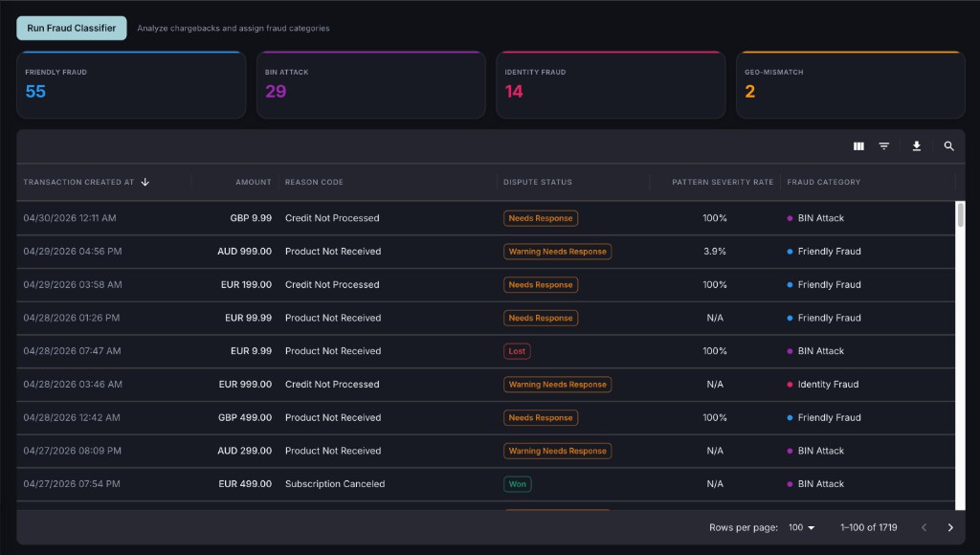Toggle sort arrow on Transaction Created At
Viewport: 980px width, 555px height.
pyautogui.click(x=145, y=182)
